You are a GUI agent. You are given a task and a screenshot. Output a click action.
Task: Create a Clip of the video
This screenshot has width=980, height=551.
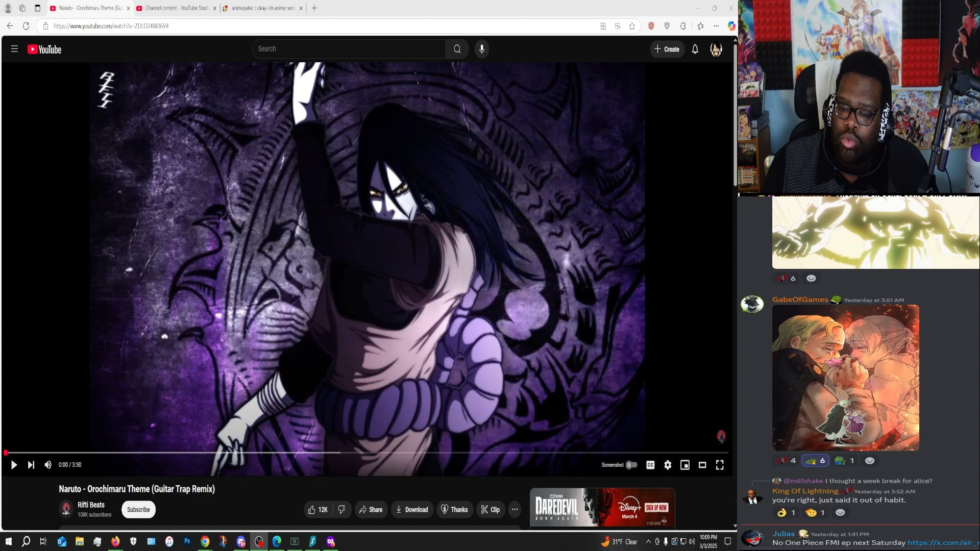pyautogui.click(x=490, y=510)
